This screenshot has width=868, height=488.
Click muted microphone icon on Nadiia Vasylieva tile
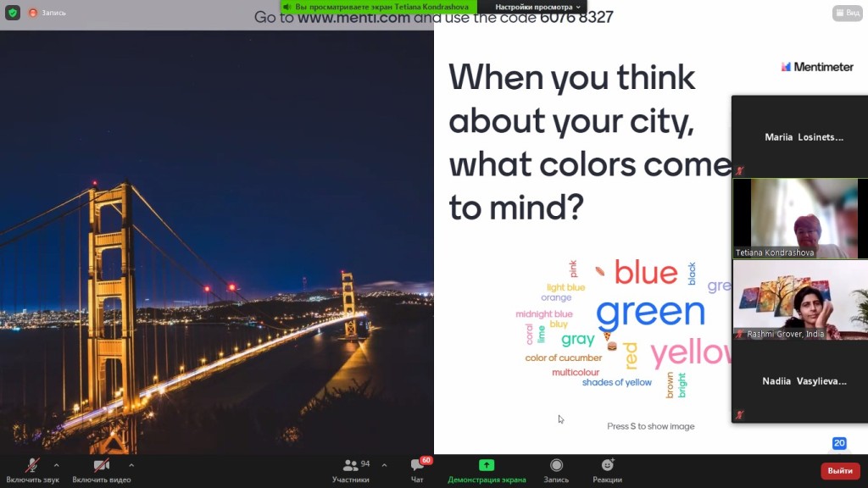point(739,415)
